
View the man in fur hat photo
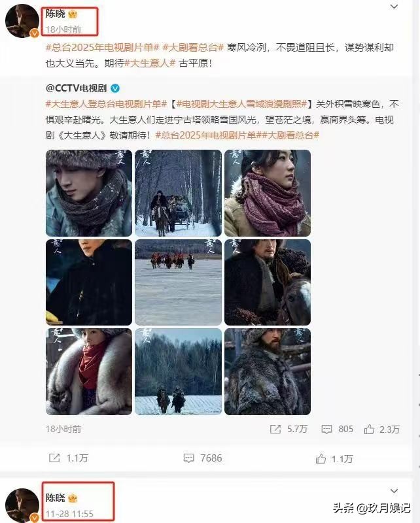89,193
